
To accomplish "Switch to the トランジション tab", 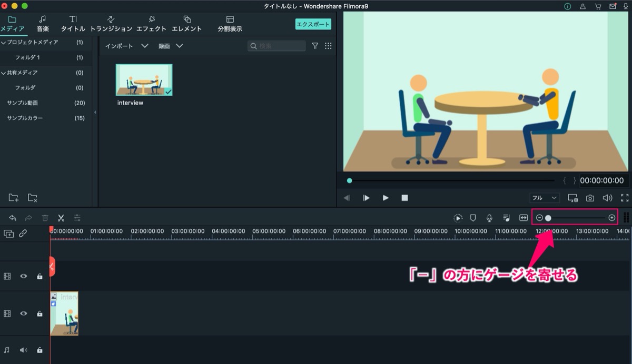I will point(111,24).
